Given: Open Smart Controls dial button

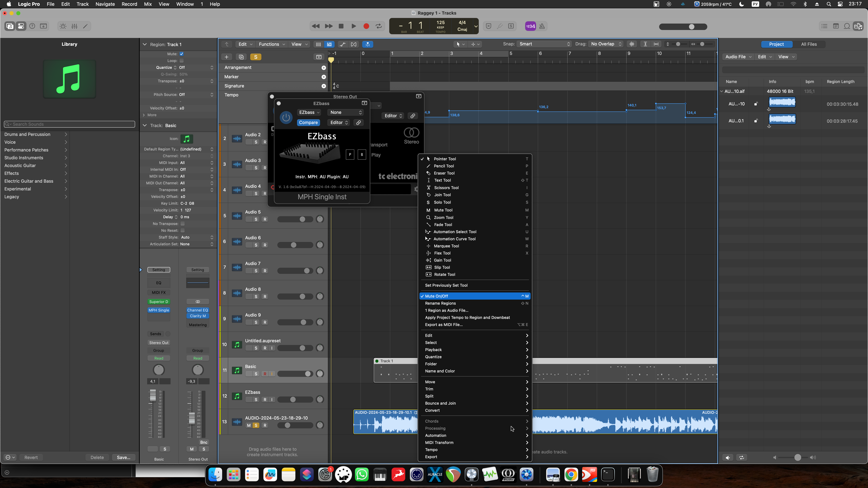Looking at the screenshot, I should point(63,26).
